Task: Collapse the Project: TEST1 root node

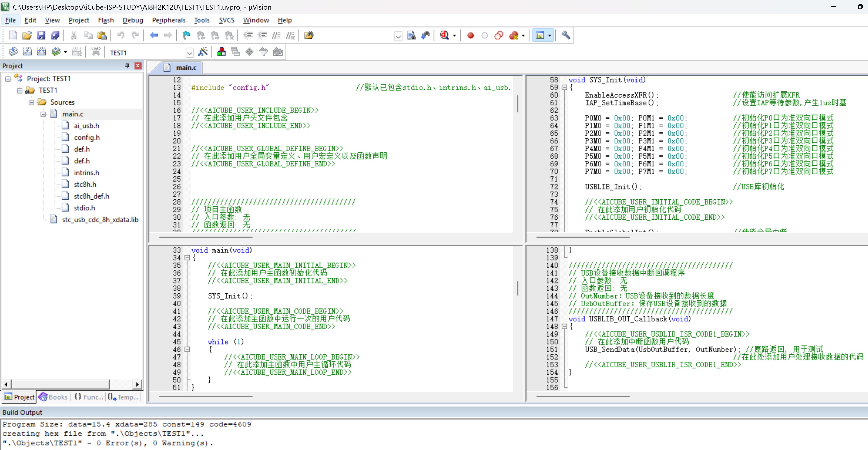Action: tap(8, 79)
